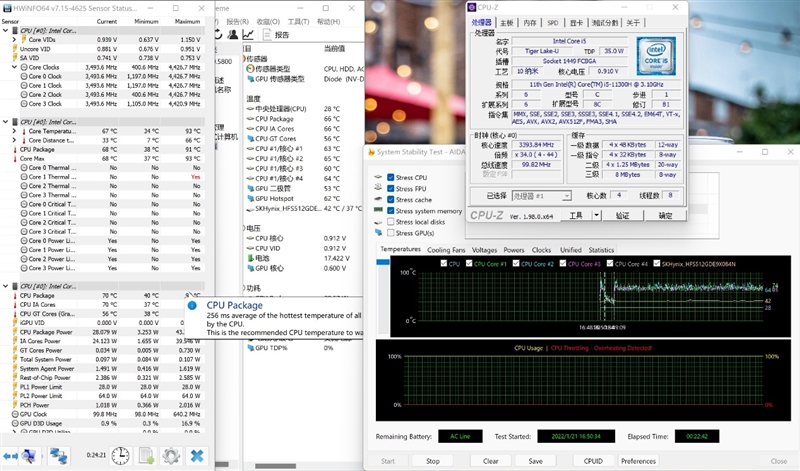Click the 确定 button in CPU-Z
Image resolution: width=800 pixels, height=471 pixels.
click(x=665, y=215)
